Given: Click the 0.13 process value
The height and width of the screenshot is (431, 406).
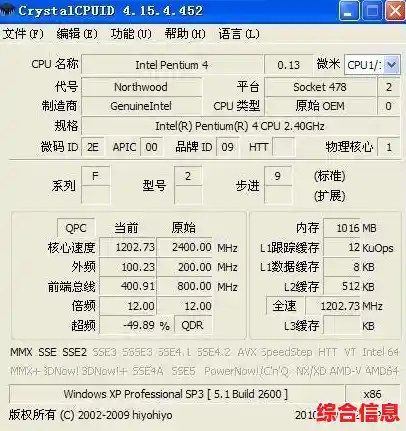Looking at the screenshot, I should click(x=289, y=65).
